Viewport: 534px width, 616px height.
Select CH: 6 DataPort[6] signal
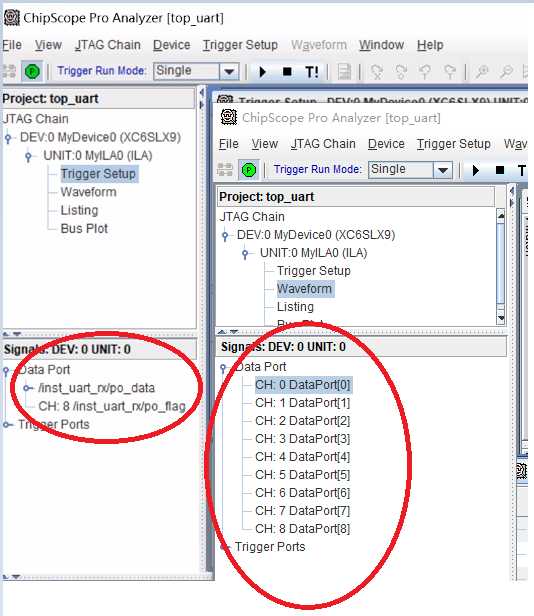pyautogui.click(x=303, y=493)
